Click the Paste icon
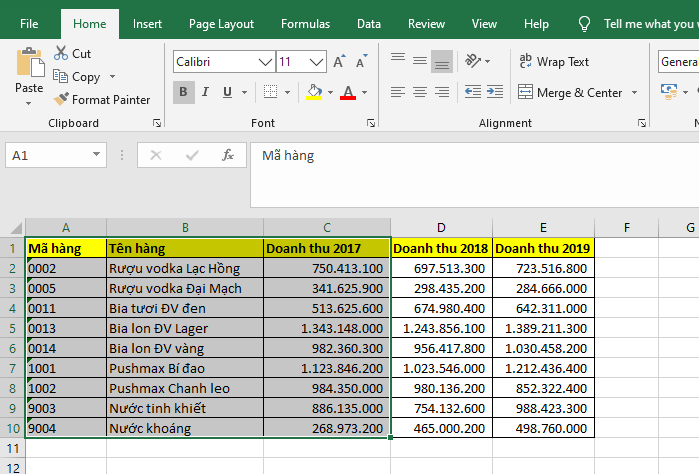 (x=29, y=64)
